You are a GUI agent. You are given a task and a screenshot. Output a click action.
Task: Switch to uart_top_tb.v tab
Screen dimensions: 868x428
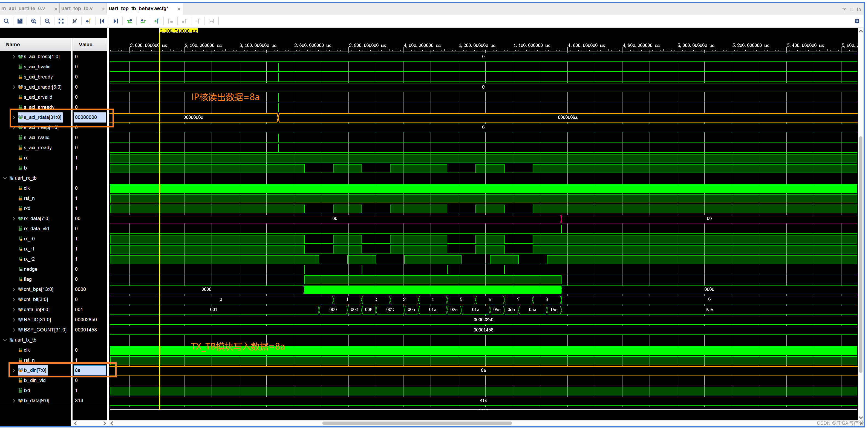click(77, 8)
